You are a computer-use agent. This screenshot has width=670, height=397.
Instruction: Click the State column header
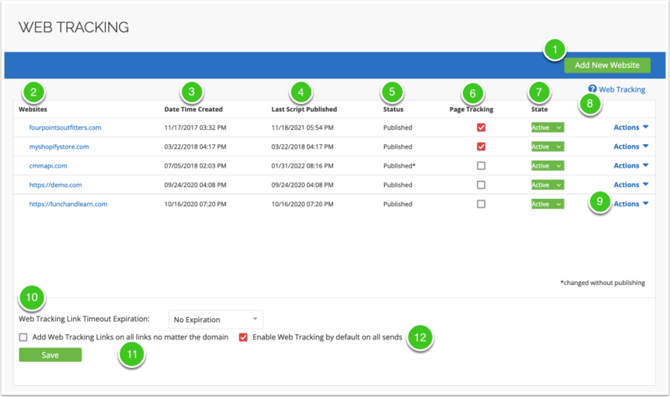coord(539,109)
